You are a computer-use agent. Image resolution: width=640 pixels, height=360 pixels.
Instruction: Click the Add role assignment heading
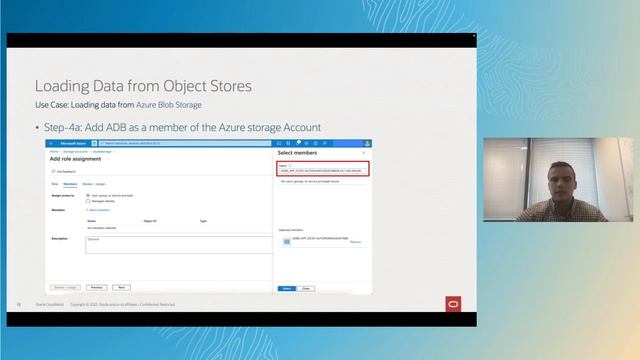(x=75, y=159)
